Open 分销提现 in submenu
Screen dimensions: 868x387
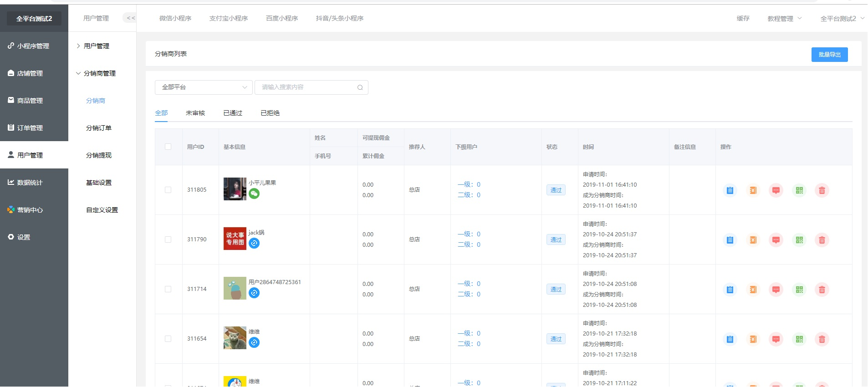click(99, 155)
